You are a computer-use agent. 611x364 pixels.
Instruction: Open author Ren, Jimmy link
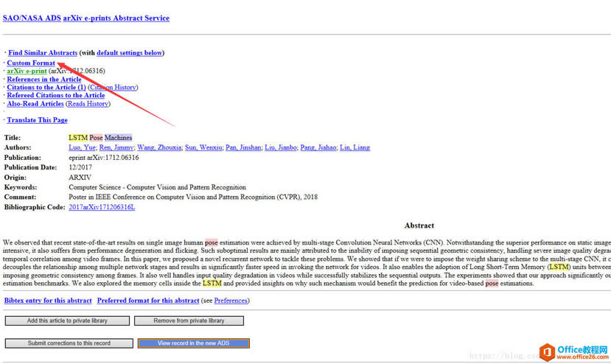point(116,147)
